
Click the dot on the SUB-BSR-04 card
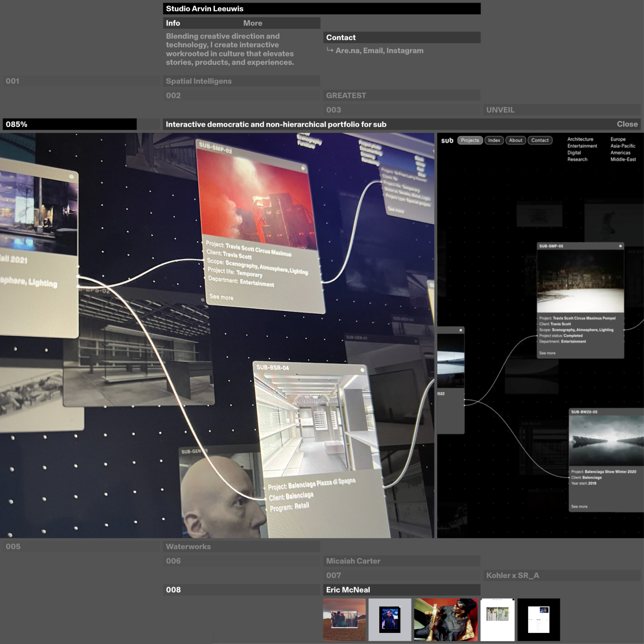coord(362,370)
